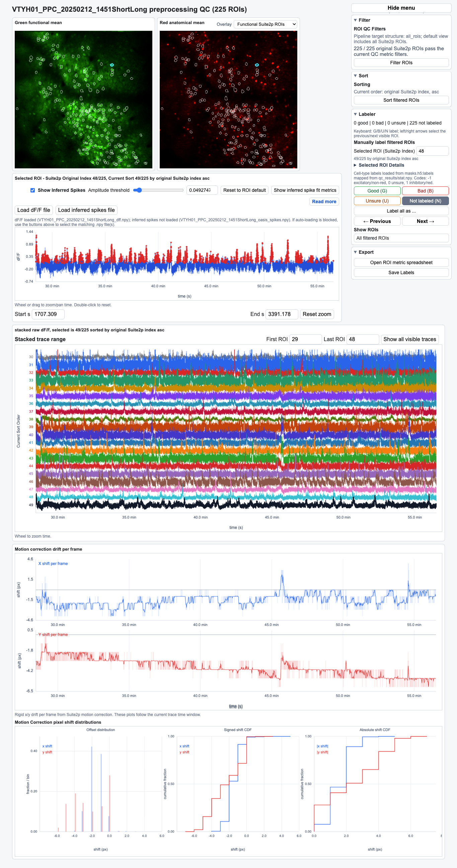Viewport: 457px width, 868px height.
Task: Click the End s input field
Action: (282, 314)
